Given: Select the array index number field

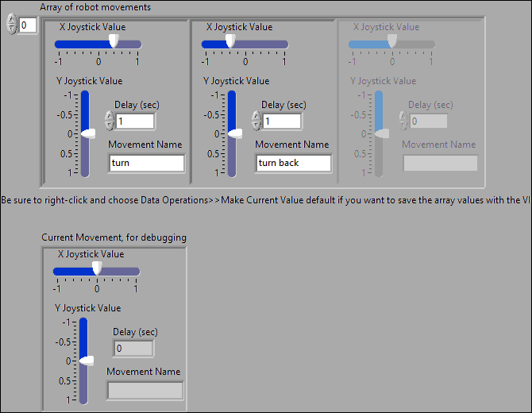Looking at the screenshot, I should click(x=28, y=25).
